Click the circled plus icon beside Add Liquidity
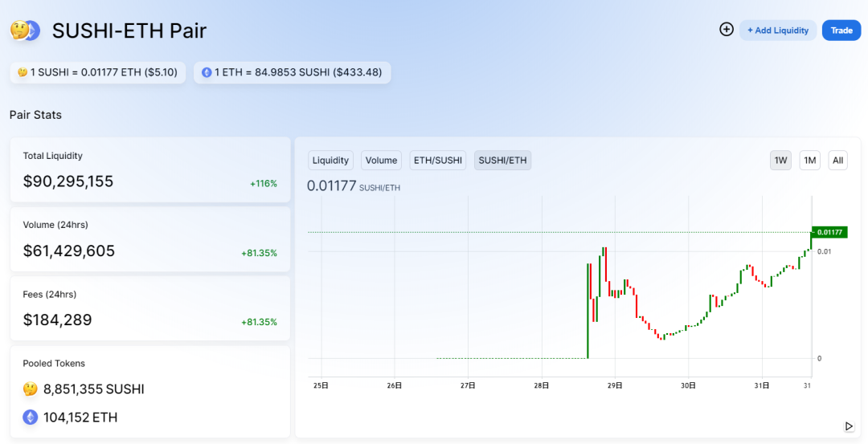 coord(727,29)
